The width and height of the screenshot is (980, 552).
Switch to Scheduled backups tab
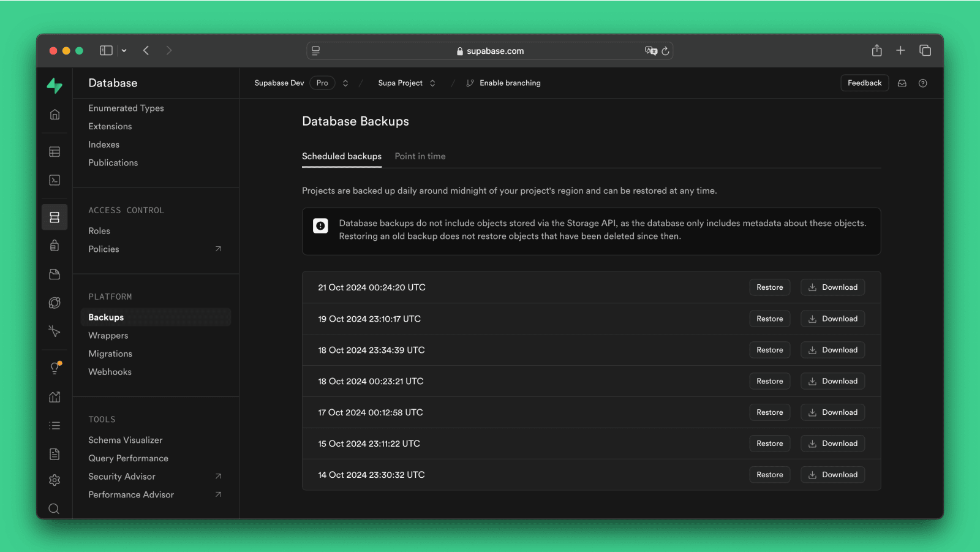[x=342, y=156]
